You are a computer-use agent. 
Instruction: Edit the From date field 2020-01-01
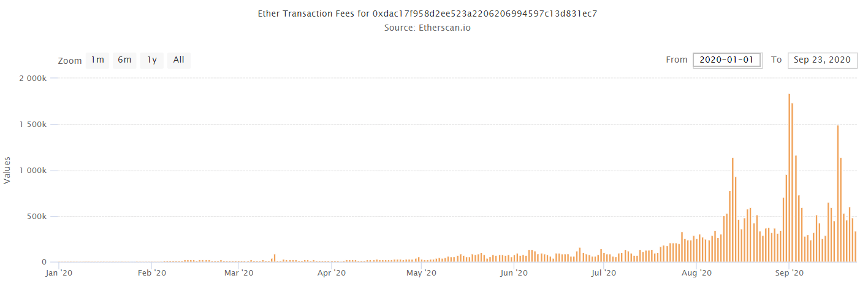tap(728, 60)
